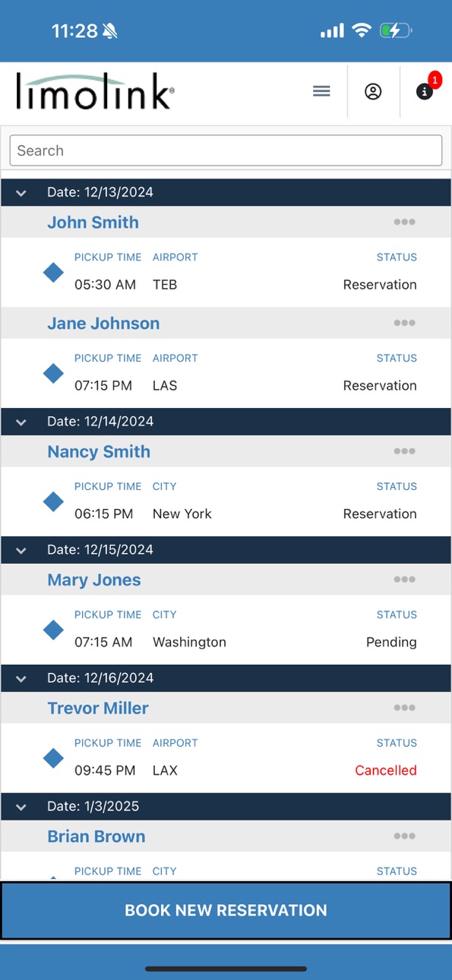The image size is (452, 980).
Task: Focus the Search input field
Action: [226, 150]
